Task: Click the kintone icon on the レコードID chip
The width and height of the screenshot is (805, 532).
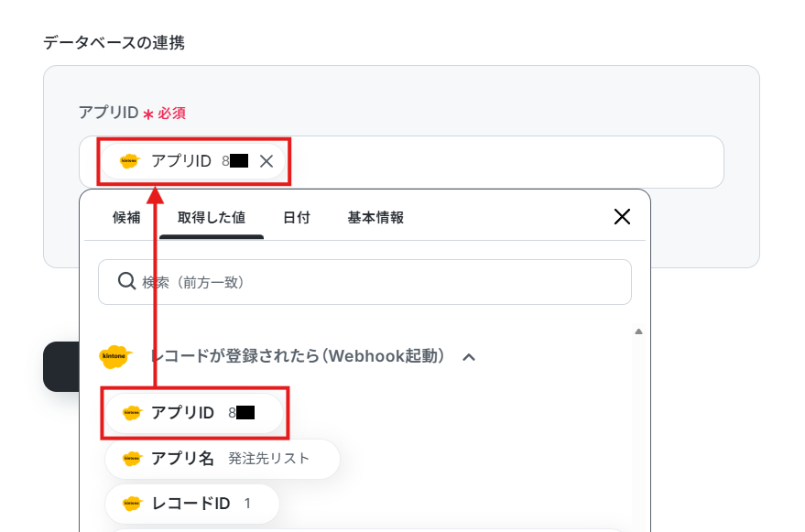Action: [132, 504]
